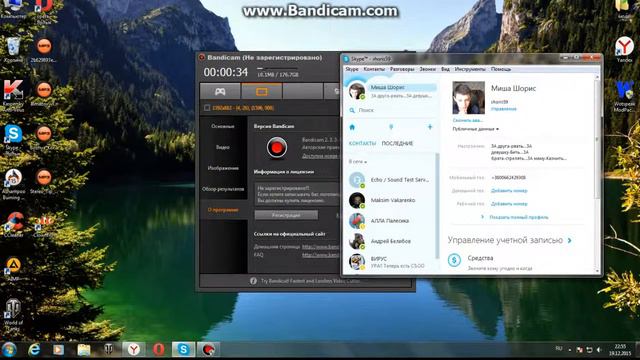Open Контакты menu in Skype
Screen dimensions: 640x360
point(374,69)
